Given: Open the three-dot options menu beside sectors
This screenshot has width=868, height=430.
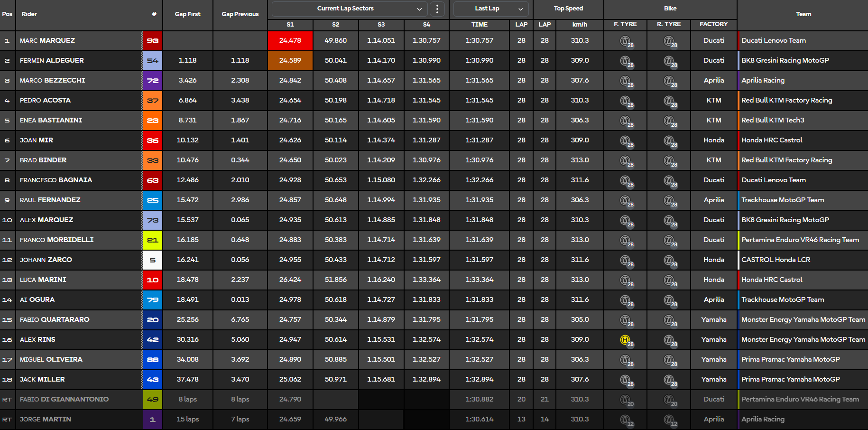Looking at the screenshot, I should click(437, 9).
